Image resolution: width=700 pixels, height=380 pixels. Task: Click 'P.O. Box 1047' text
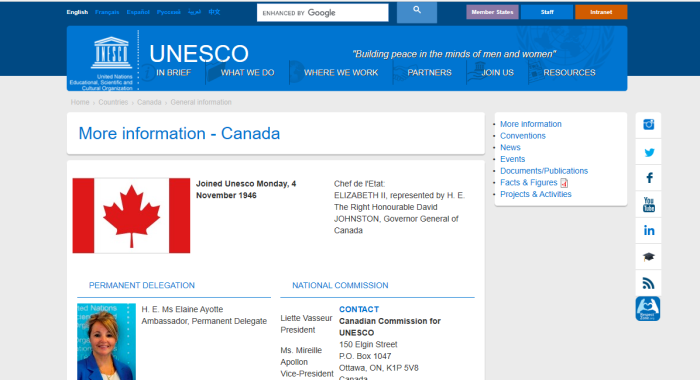[365, 356]
